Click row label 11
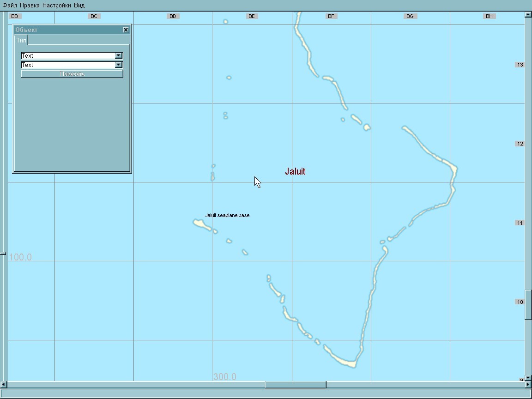Image resolution: width=532 pixels, height=399 pixels. pyautogui.click(x=520, y=223)
